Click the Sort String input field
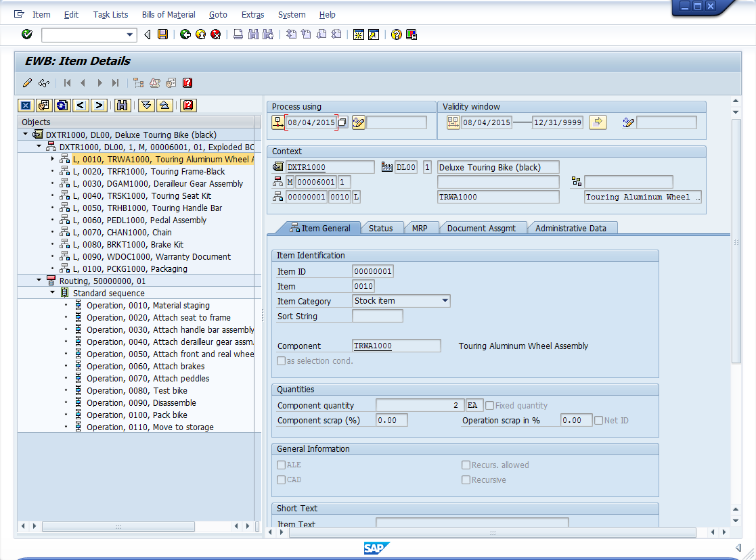Image resolution: width=756 pixels, height=560 pixels. click(x=378, y=316)
